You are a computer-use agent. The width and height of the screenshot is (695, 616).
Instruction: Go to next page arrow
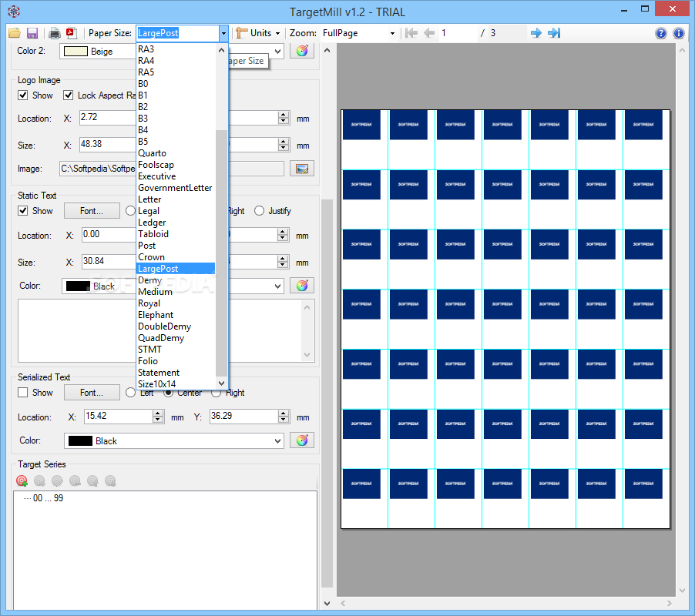(536, 33)
